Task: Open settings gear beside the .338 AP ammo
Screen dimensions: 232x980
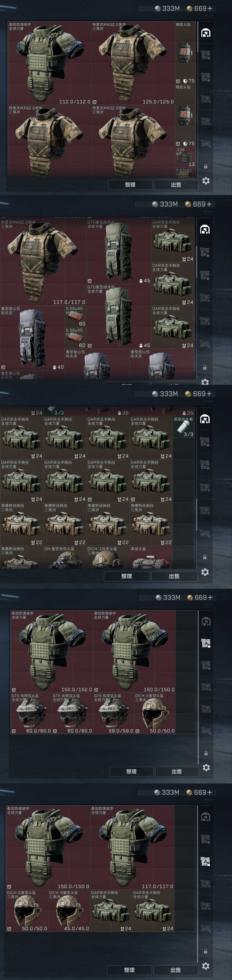Action: click(206, 181)
